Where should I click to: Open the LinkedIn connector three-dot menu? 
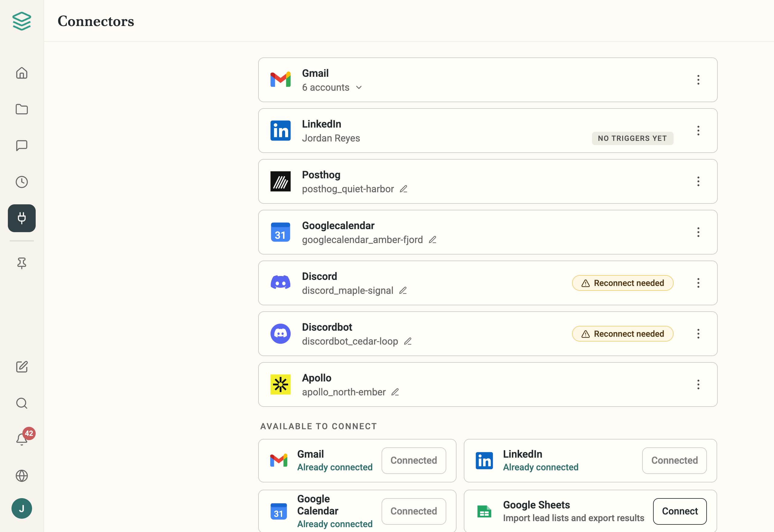pos(698,131)
